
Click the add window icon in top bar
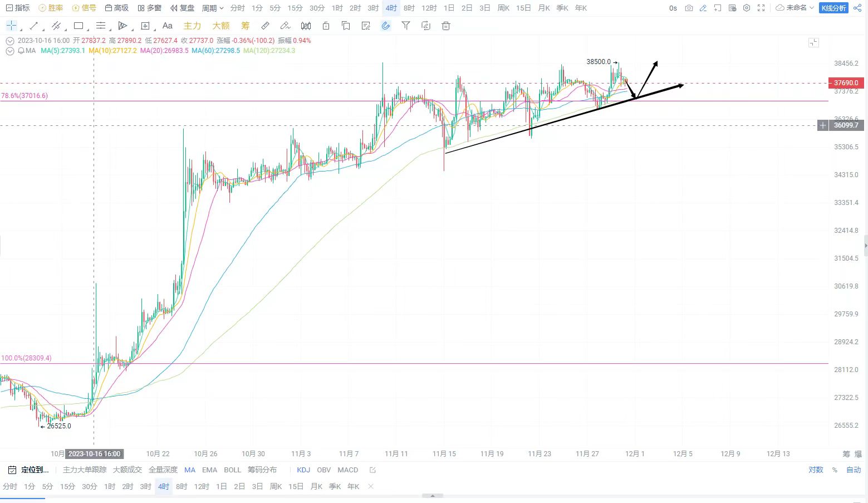click(x=718, y=8)
